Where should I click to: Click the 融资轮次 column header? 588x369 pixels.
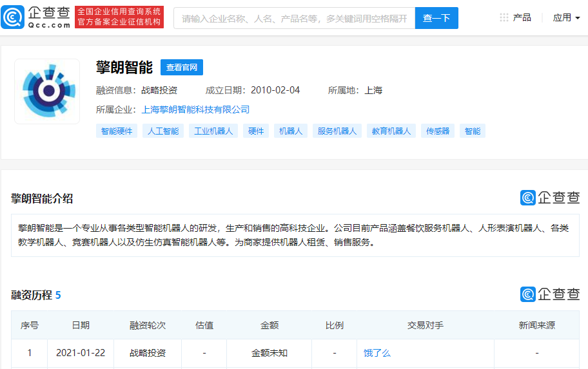(148, 325)
